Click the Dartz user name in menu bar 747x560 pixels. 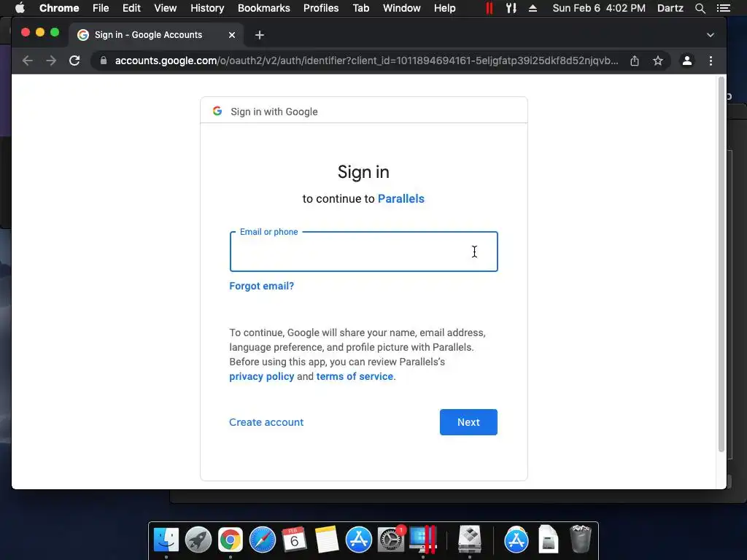point(670,8)
